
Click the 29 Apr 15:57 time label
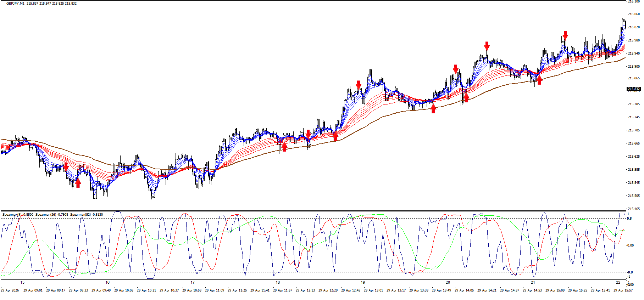pos(623,290)
